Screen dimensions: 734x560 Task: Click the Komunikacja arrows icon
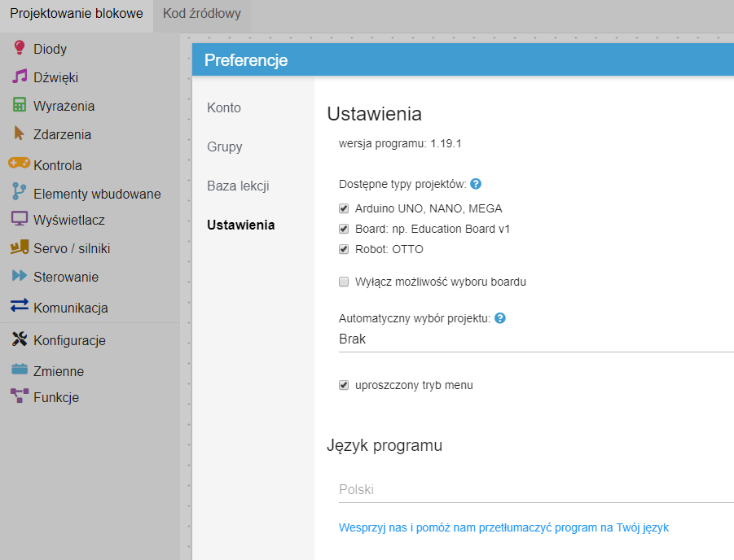click(19, 308)
